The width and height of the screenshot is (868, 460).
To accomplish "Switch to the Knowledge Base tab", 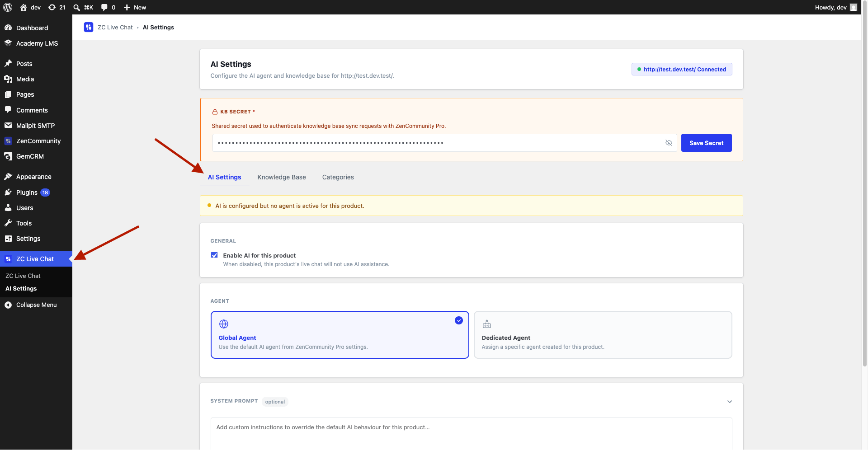I will coord(282,177).
